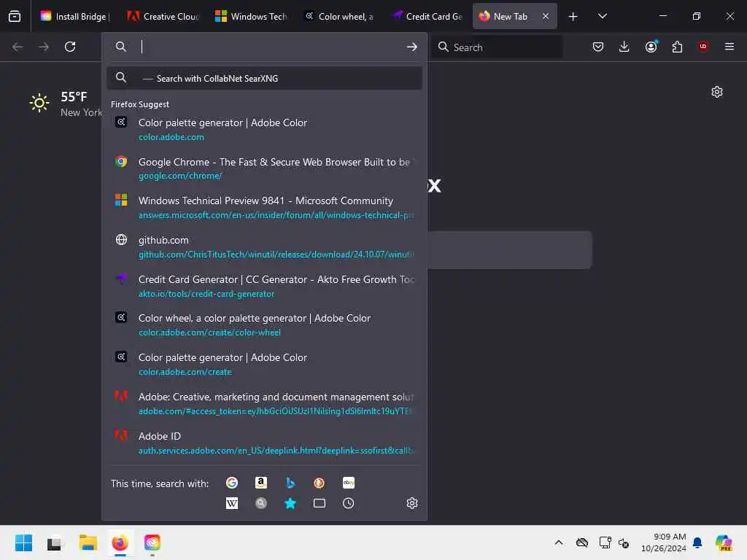747x560 pixels.
Task: Search bookmarks using the star icon
Action: tap(290, 503)
